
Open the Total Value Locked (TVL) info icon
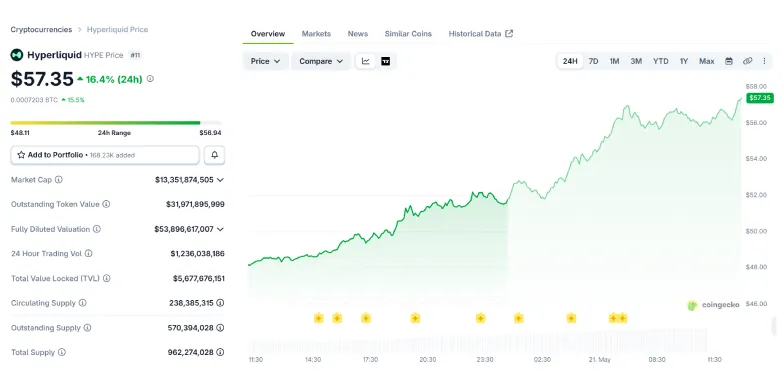(106, 278)
